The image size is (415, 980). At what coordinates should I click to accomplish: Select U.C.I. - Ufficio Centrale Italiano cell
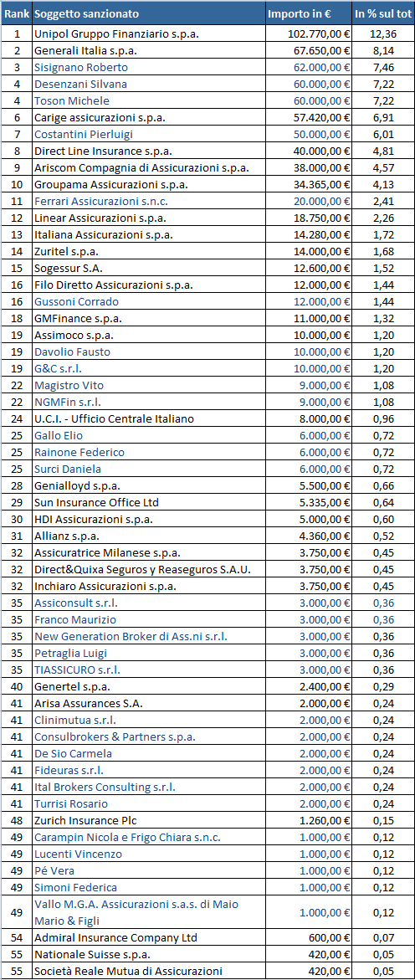[x=150, y=418]
